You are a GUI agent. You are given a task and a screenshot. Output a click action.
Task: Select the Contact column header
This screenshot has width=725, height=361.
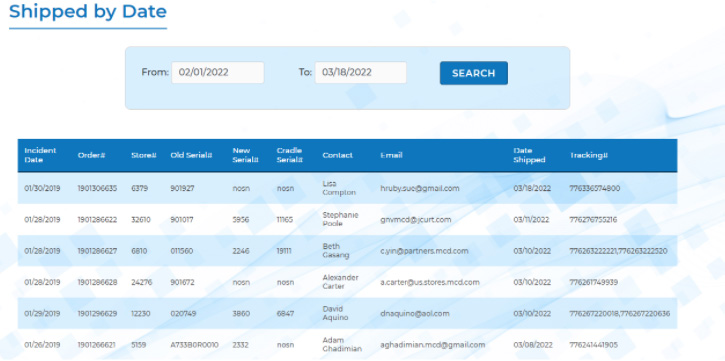point(338,155)
